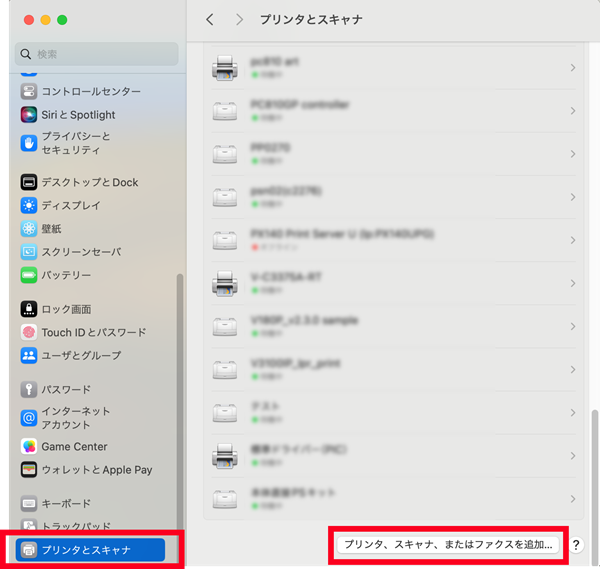Screen dimensions: 600x569
Task: Click the デスクトップとDock icon
Action: click(30, 182)
